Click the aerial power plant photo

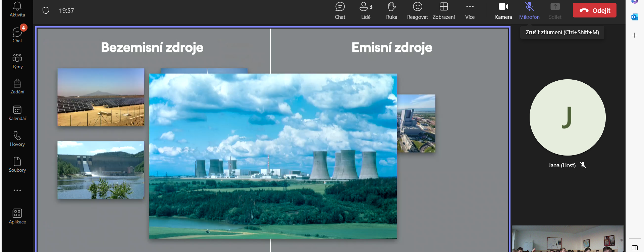[x=416, y=124]
